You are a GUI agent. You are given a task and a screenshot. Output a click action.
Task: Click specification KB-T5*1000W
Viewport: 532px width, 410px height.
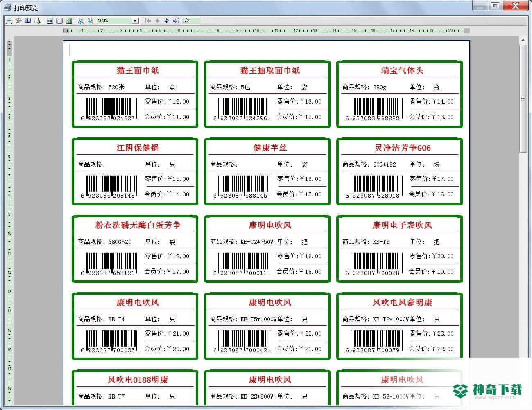pyautogui.click(x=258, y=319)
